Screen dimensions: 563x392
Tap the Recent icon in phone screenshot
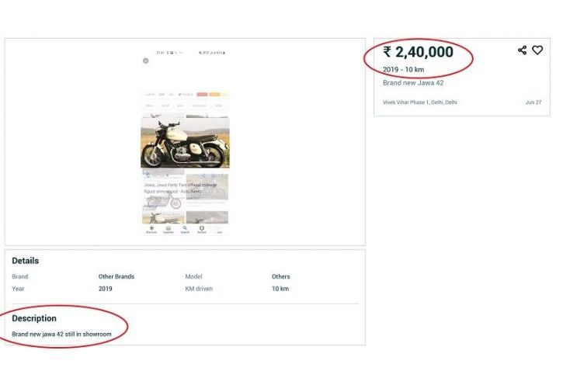202,230
